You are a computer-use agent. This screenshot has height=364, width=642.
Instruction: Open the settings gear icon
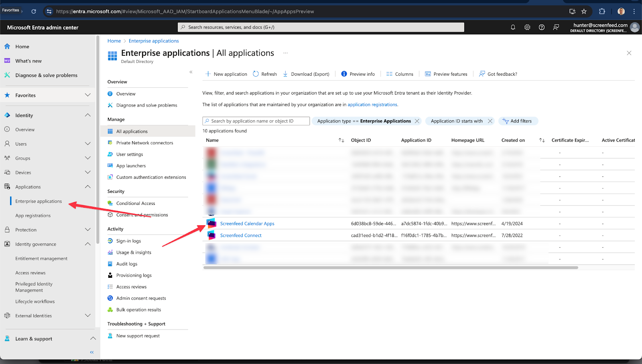pyautogui.click(x=527, y=27)
